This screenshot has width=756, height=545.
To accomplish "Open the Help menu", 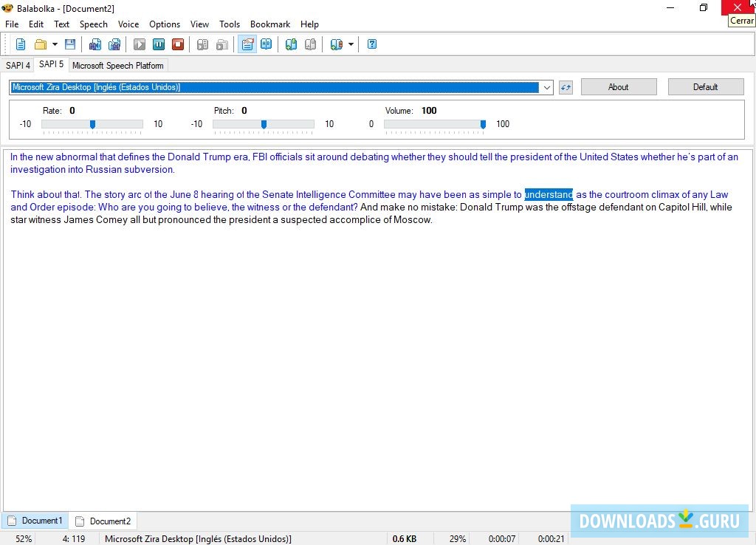I will (309, 24).
